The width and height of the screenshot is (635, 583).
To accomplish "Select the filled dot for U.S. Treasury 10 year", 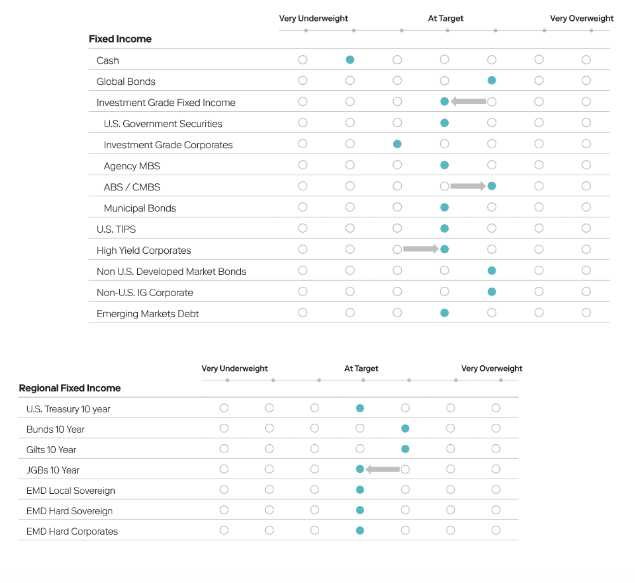I will [360, 408].
